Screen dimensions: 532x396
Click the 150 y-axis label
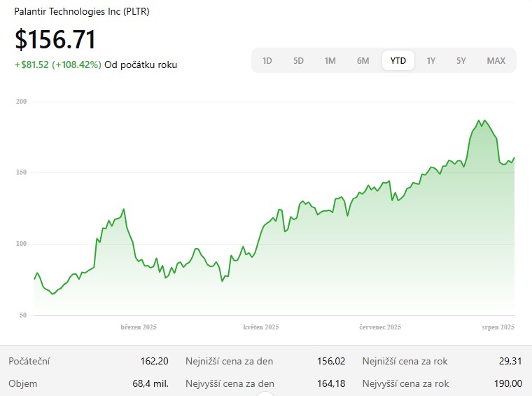[x=21, y=172]
